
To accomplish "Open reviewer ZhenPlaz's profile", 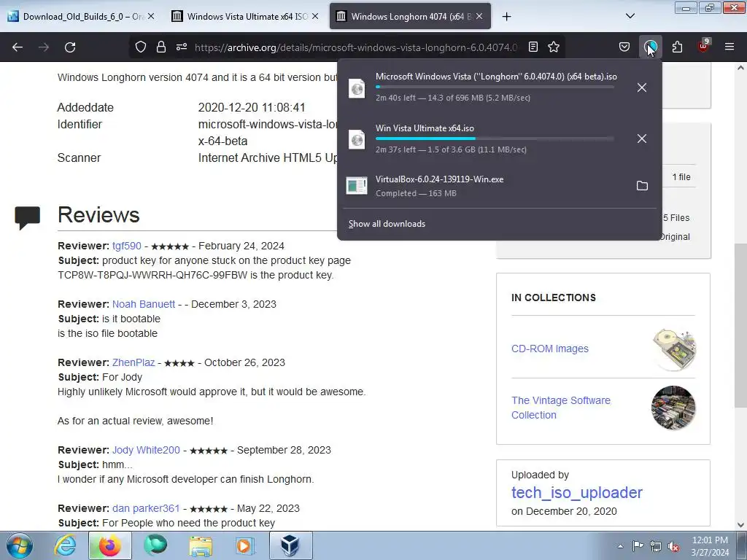I will tap(133, 362).
